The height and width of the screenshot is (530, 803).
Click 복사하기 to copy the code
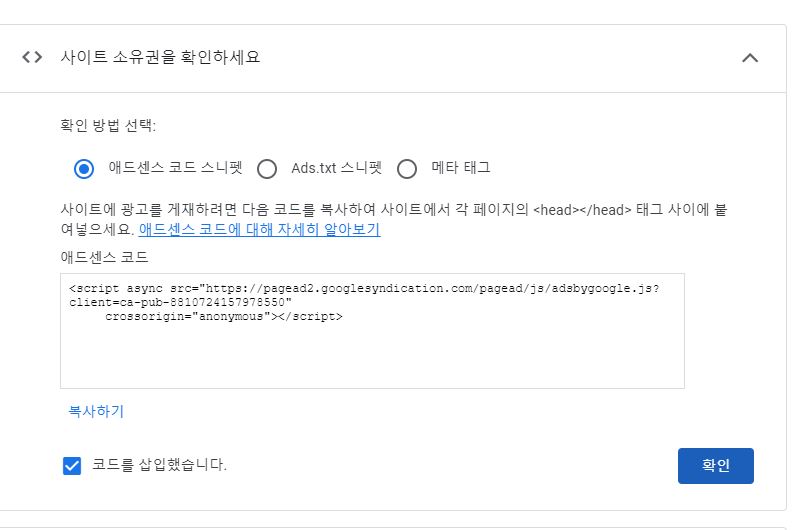click(96, 411)
